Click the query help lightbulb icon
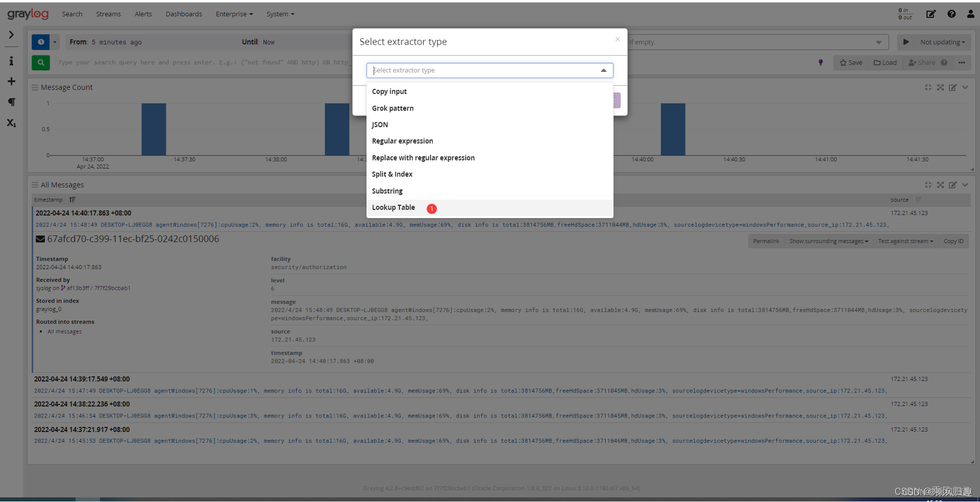The image size is (980, 502). (x=821, y=62)
